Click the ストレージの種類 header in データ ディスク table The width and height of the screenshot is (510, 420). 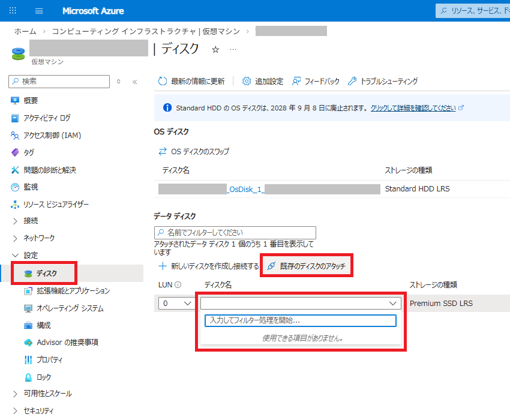[433, 285]
